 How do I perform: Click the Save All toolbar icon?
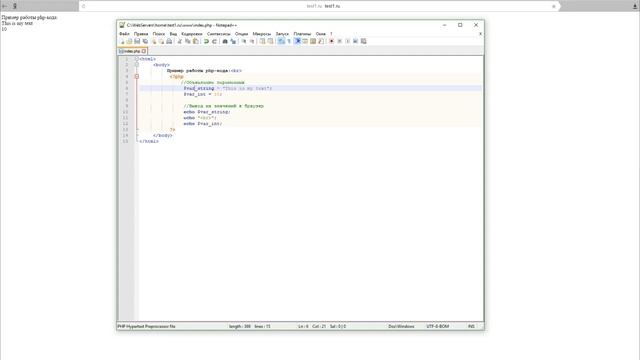click(x=145, y=41)
